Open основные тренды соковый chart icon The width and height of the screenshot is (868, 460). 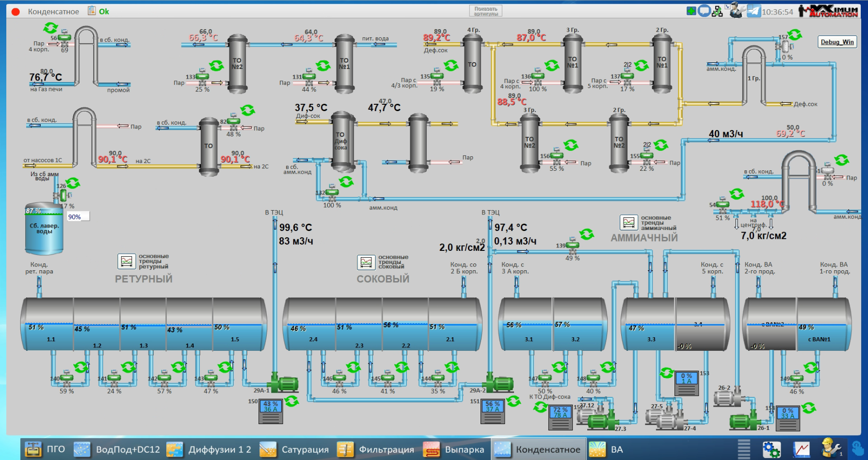(366, 262)
